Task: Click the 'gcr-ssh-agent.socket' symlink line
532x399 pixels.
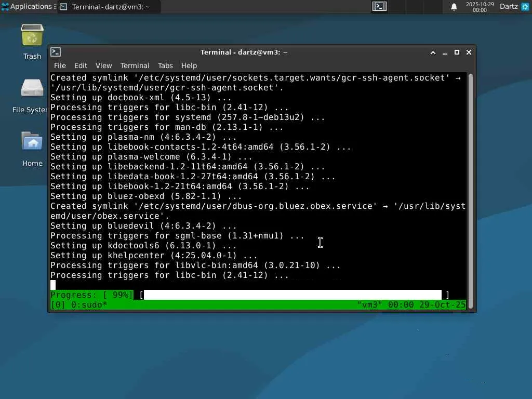Action: coord(256,83)
